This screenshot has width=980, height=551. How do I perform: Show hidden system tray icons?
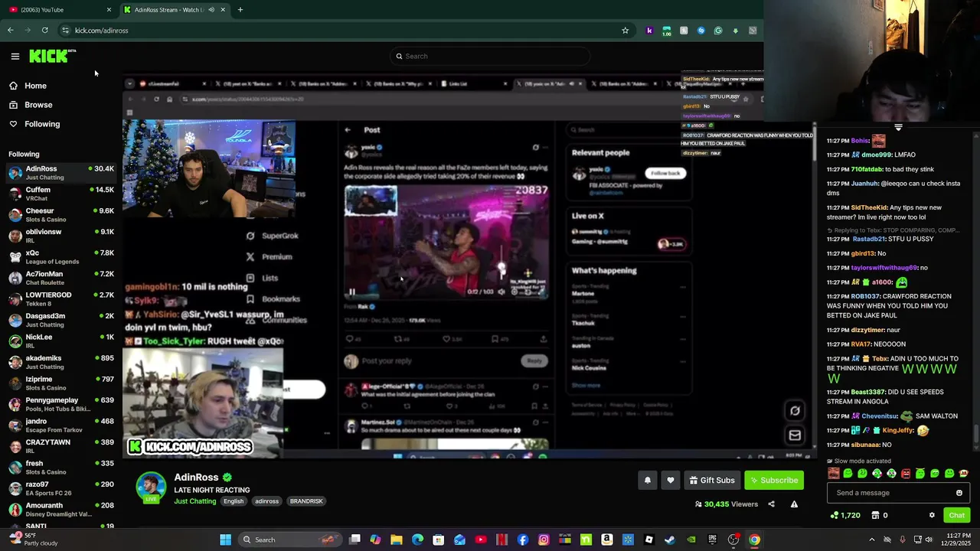871,540
